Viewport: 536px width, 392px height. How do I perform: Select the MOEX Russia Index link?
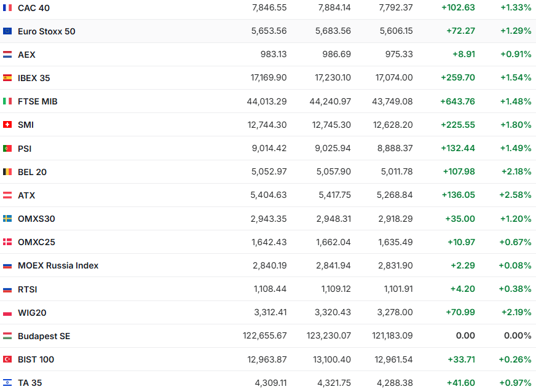58,265
